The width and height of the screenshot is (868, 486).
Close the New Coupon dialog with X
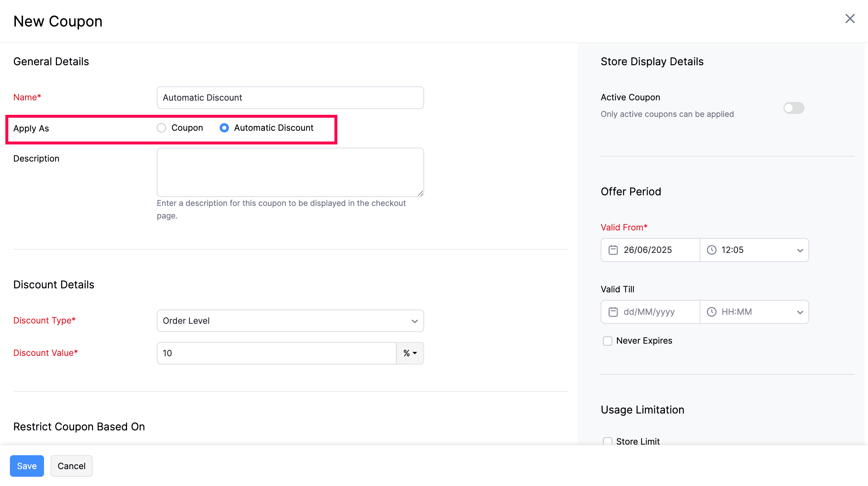[x=850, y=19]
